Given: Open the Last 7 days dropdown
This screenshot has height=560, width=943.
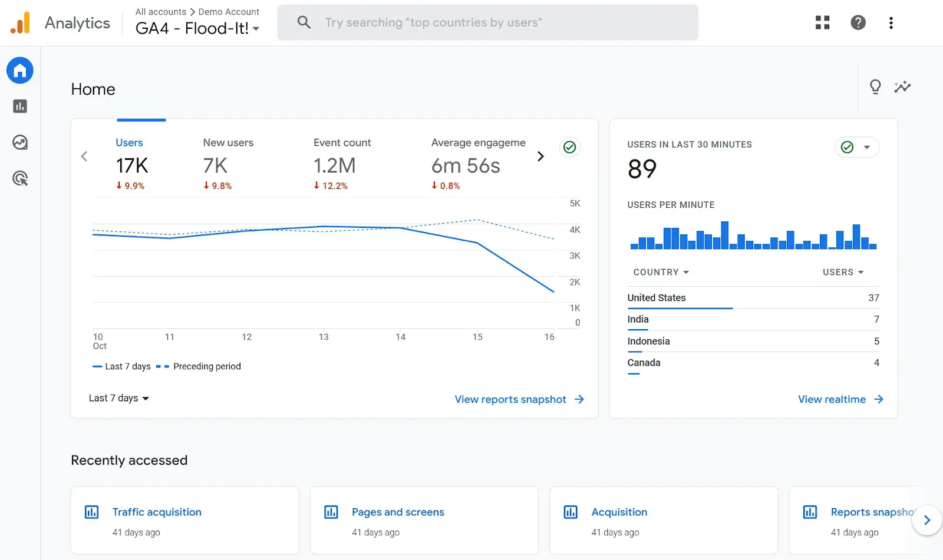Looking at the screenshot, I should [x=118, y=398].
